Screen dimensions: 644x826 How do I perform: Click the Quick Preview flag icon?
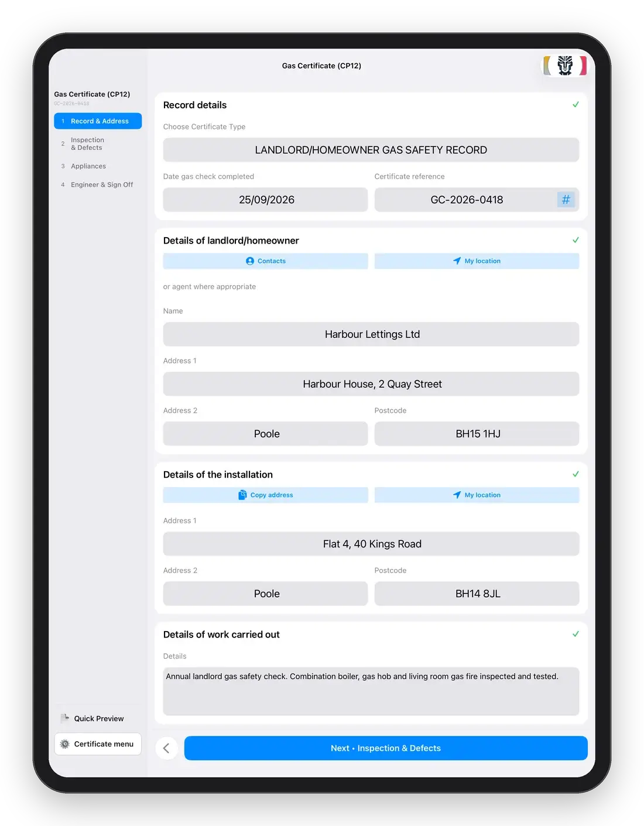[x=65, y=718]
